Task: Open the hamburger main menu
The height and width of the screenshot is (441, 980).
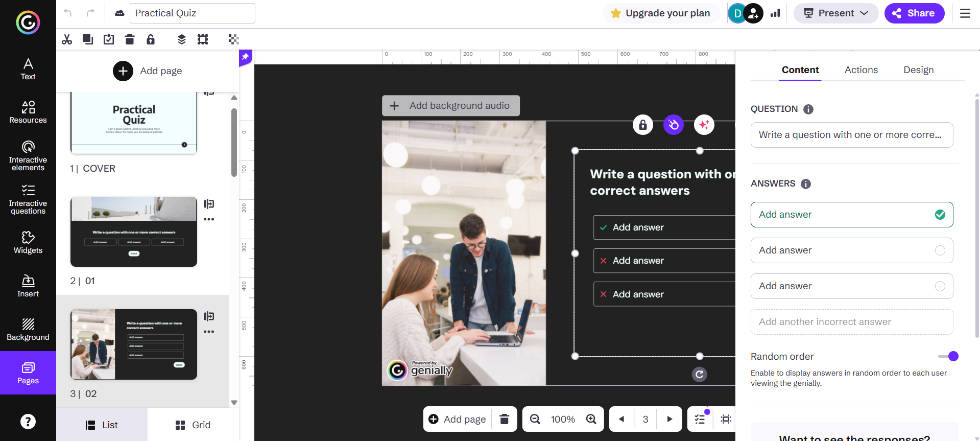Action: [x=965, y=13]
